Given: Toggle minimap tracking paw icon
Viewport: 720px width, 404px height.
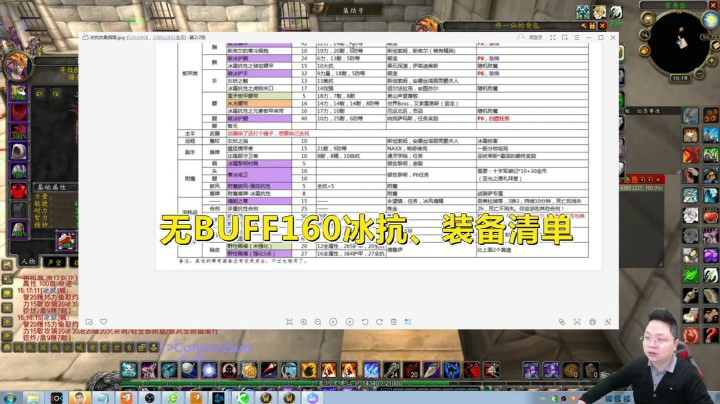Looking at the screenshot, I should [x=645, y=50].
